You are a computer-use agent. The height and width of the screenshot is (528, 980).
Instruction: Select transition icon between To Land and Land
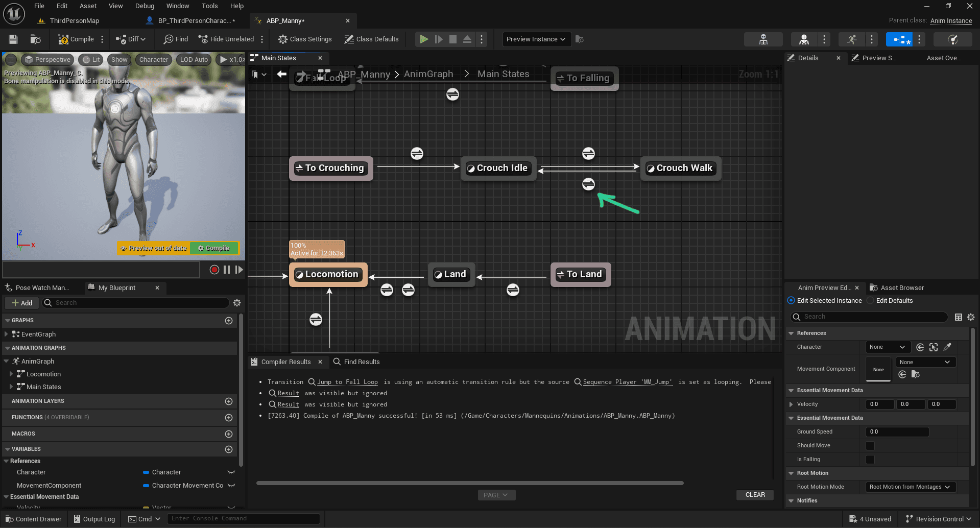click(513, 291)
